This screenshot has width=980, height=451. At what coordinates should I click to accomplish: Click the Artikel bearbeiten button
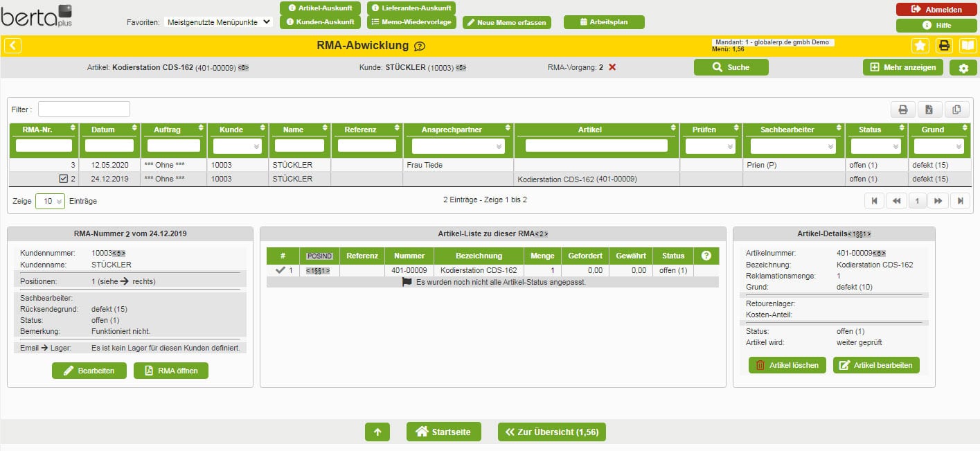pos(876,365)
